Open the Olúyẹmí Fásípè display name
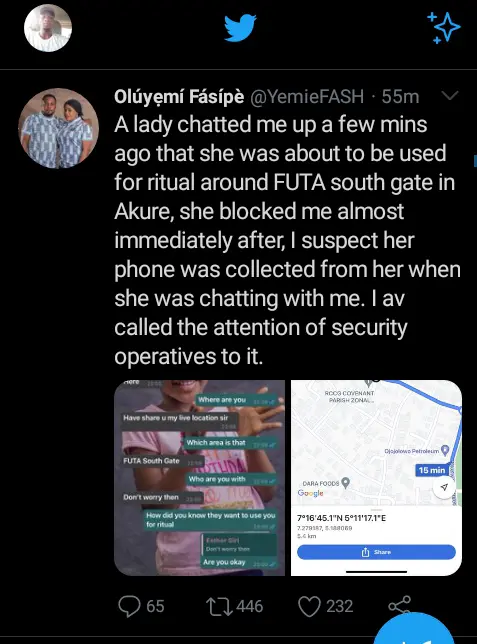Image resolution: width=477 pixels, height=644 pixels. tap(179, 97)
